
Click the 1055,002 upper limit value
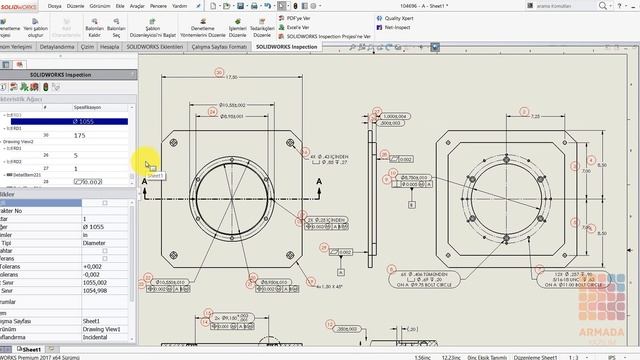point(94,282)
